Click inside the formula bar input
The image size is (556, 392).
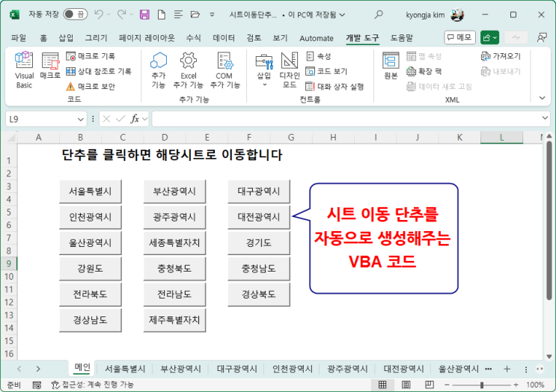point(346,119)
